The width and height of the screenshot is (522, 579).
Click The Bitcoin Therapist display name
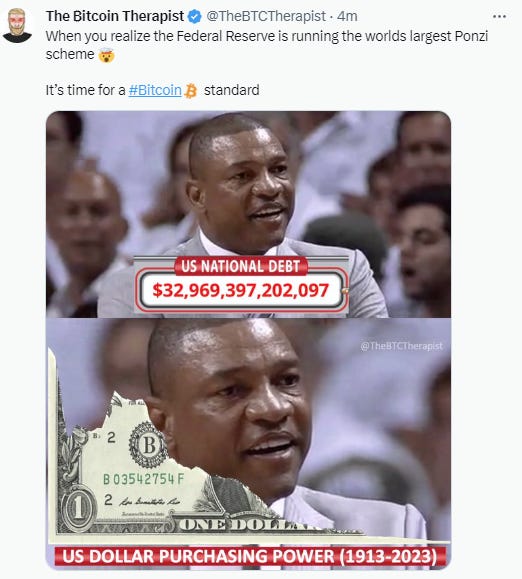pyautogui.click(x=115, y=16)
